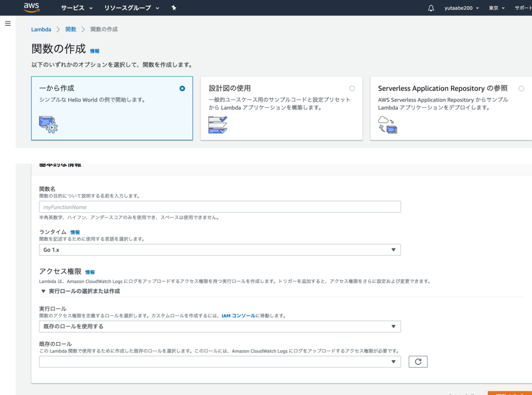Click the orange create function button

point(510,393)
